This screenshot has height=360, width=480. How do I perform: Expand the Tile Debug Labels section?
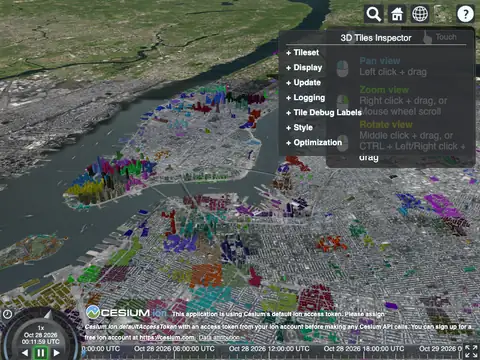pyautogui.click(x=324, y=113)
